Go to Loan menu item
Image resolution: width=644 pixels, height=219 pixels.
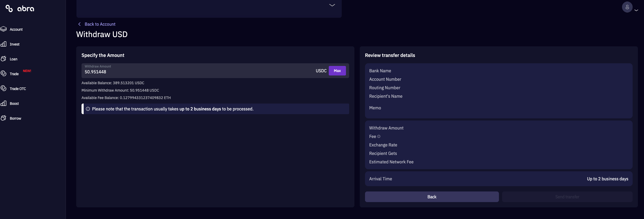pyautogui.click(x=13, y=59)
